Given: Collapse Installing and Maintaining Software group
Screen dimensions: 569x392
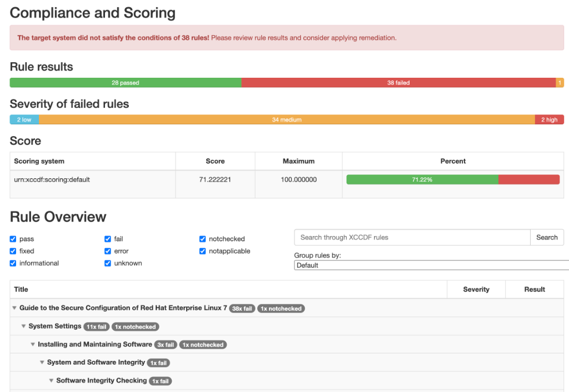Looking at the screenshot, I should [33, 344].
